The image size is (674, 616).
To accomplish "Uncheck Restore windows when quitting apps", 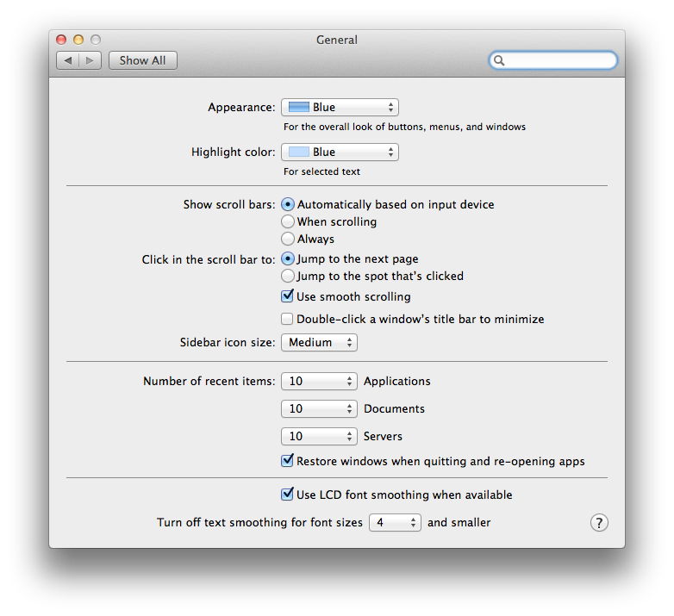I will tap(287, 461).
